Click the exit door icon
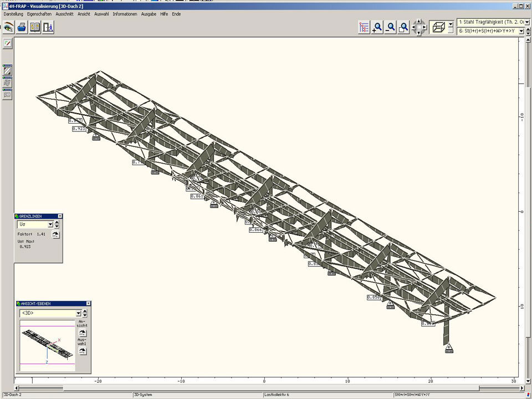532x399 pixels. pyautogui.click(x=48, y=27)
